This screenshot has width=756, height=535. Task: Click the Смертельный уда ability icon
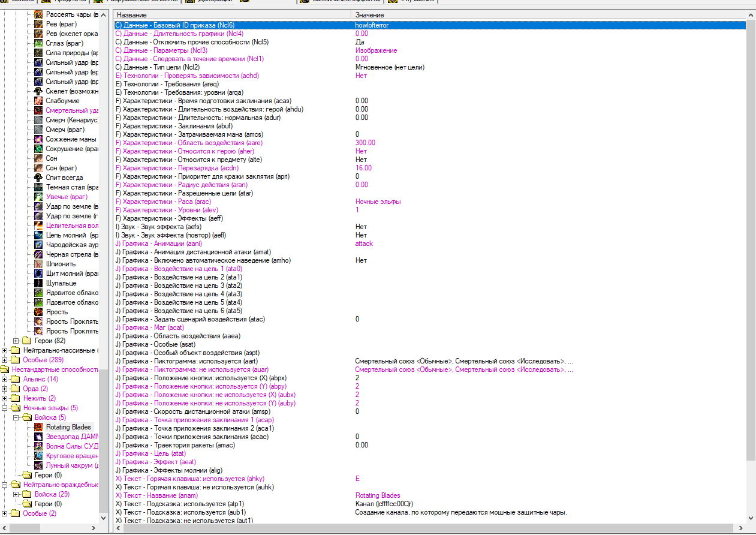coord(38,110)
